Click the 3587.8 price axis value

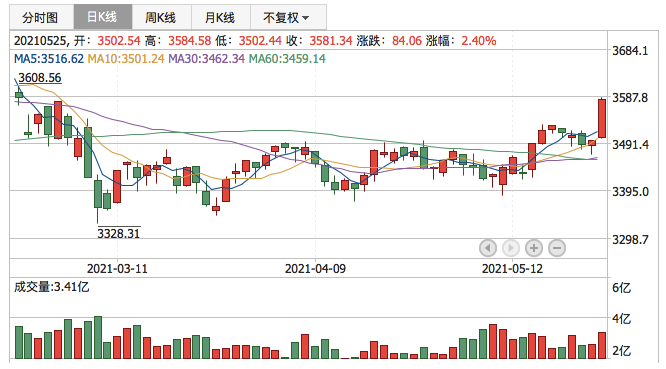(630, 98)
